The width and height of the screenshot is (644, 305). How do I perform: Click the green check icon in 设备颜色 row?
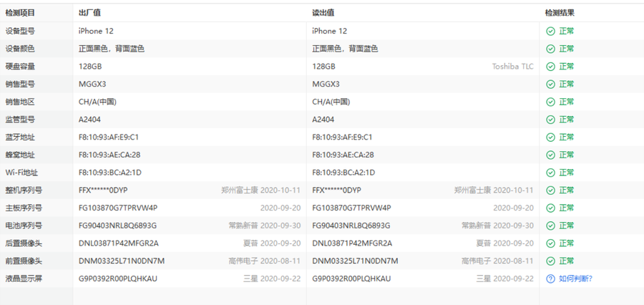[550, 49]
